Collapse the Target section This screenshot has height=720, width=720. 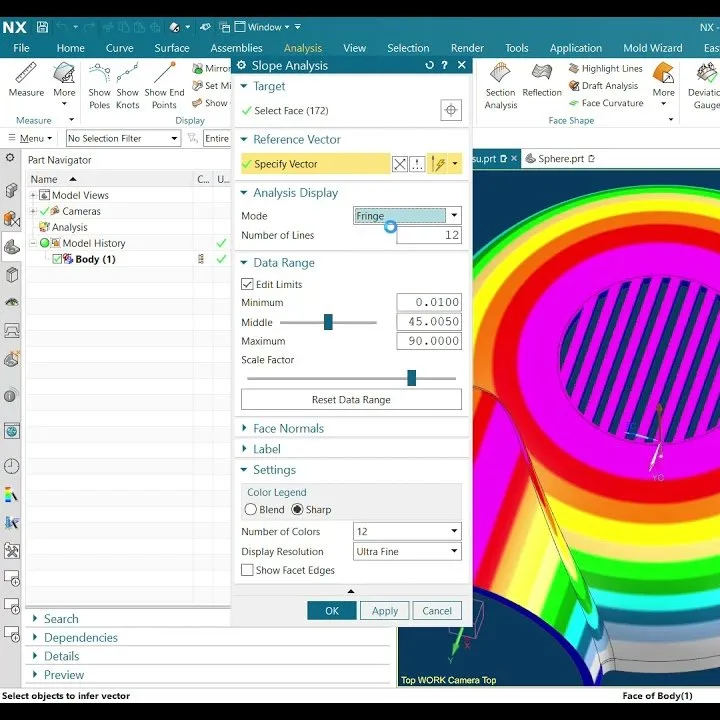click(x=244, y=86)
